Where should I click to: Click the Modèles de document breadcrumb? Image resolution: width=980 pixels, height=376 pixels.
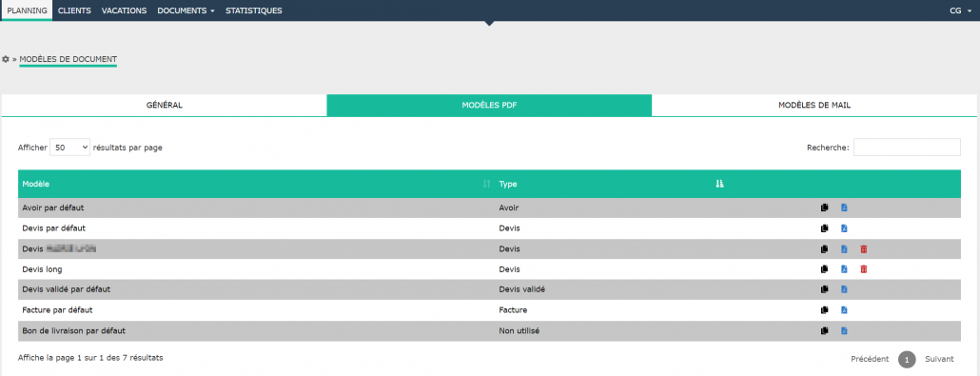point(69,59)
